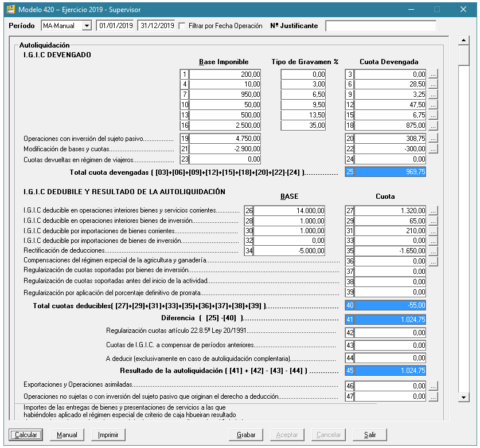Click the ellipsis button beside field 9
Screen dimensions: 480x448
click(x=433, y=95)
